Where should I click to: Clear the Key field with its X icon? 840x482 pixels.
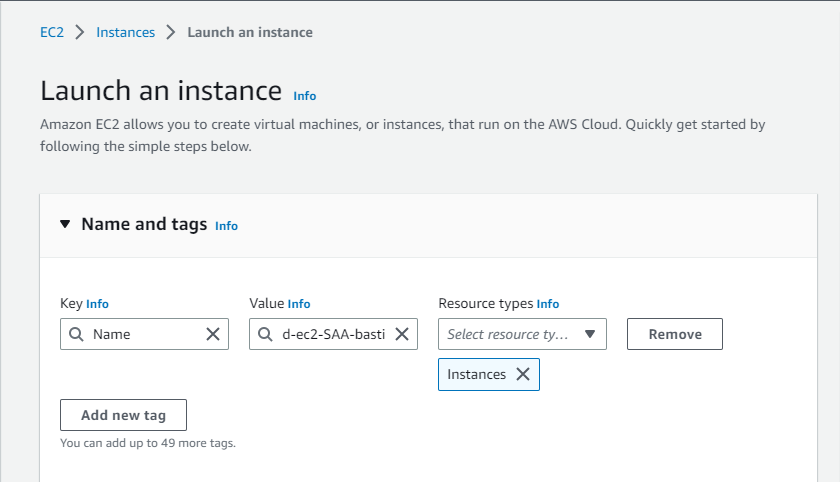pyautogui.click(x=212, y=334)
